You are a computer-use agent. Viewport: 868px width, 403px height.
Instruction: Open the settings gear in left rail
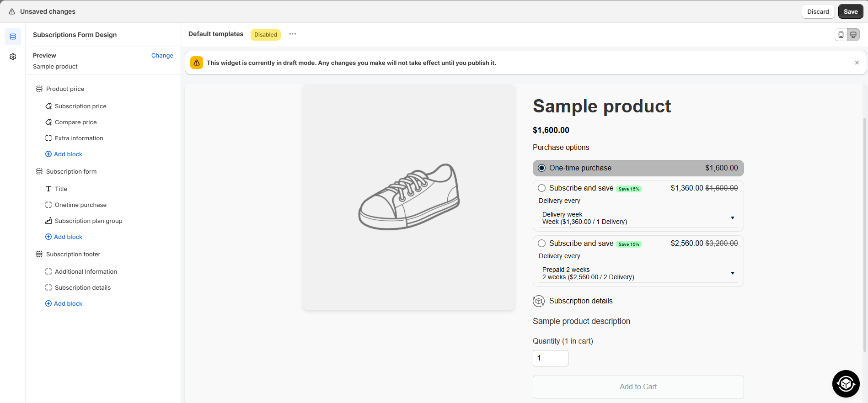pyautogui.click(x=13, y=57)
